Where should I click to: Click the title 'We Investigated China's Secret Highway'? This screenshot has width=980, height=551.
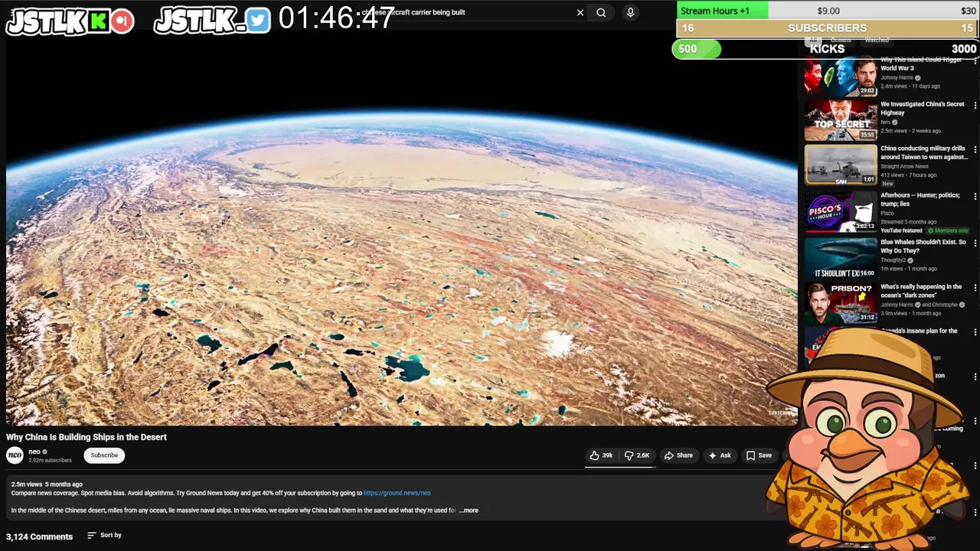923,108
